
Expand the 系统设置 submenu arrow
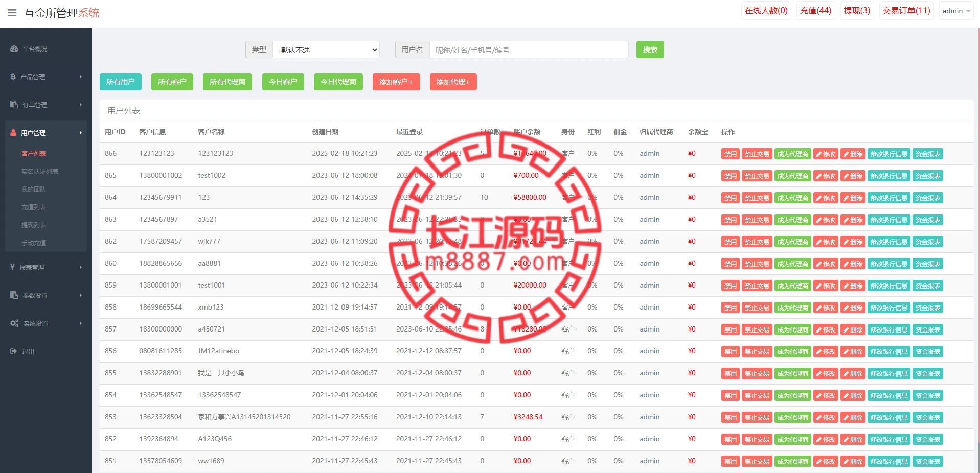click(x=81, y=323)
